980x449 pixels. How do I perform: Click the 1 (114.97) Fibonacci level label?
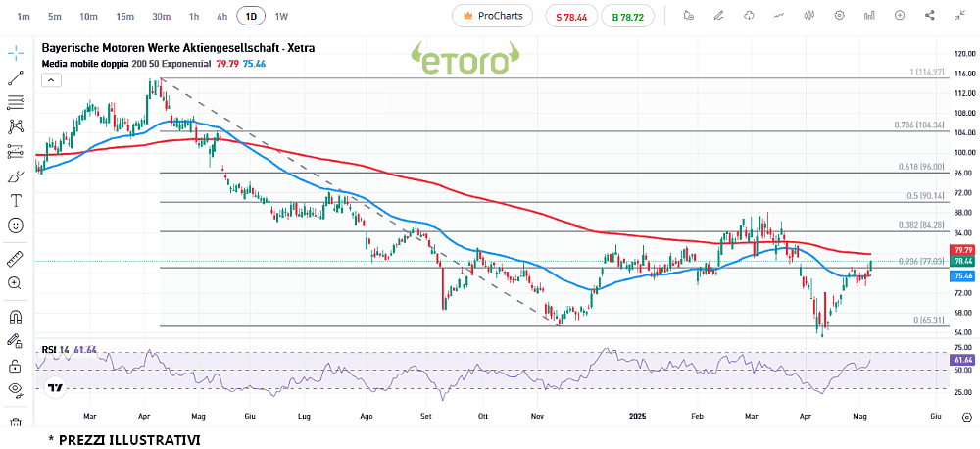[927, 73]
